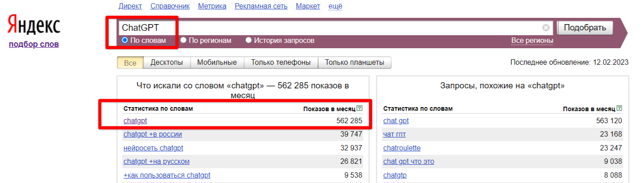Image resolution: width=644 pixels, height=183 pixels.
Task: Open the chat gpt similar query link
Action: (396, 121)
